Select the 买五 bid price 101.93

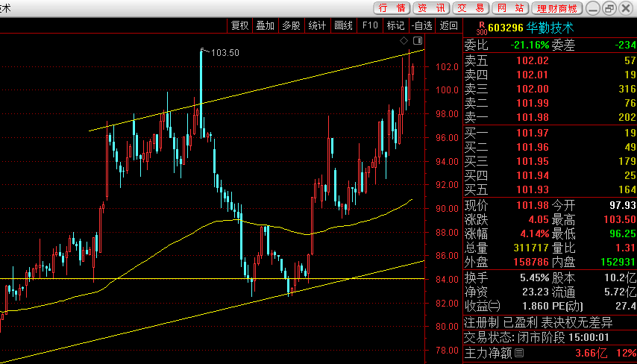pos(532,189)
